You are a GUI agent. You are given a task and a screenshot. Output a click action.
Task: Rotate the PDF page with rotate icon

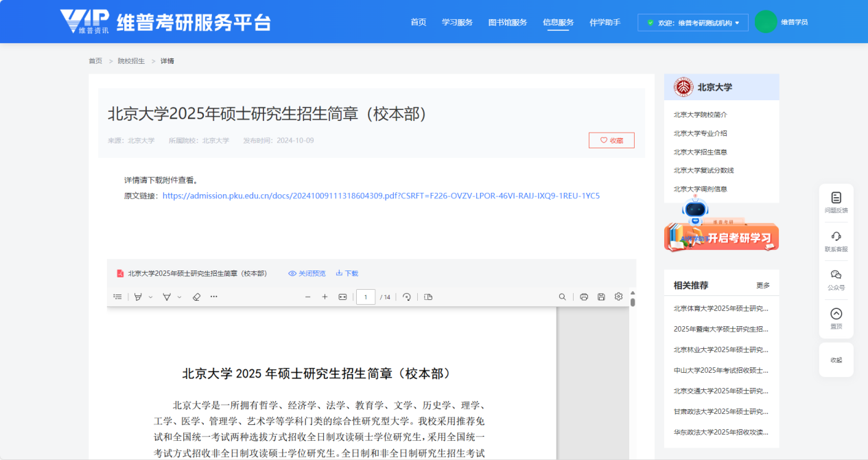(406, 297)
